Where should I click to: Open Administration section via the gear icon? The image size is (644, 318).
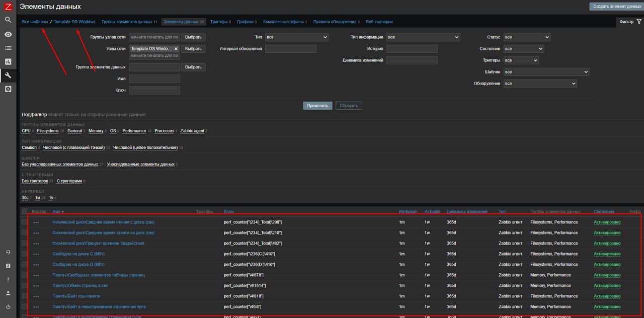[x=8, y=89]
